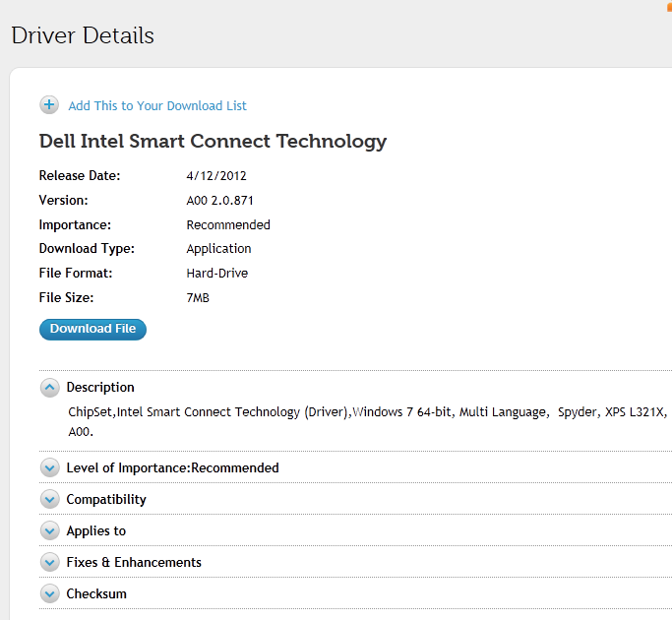672x620 pixels.
Task: Click the 'Add This to Your Download List' link
Action: 157,105
